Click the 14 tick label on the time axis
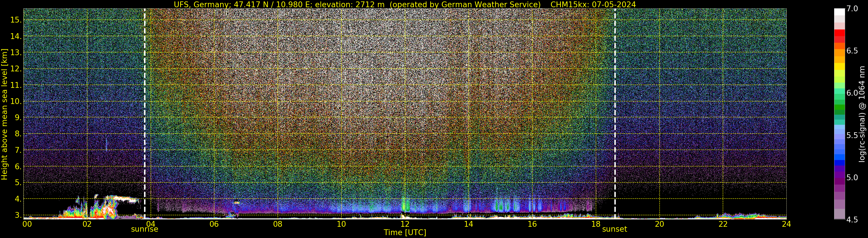The width and height of the screenshot is (868, 238). (468, 224)
